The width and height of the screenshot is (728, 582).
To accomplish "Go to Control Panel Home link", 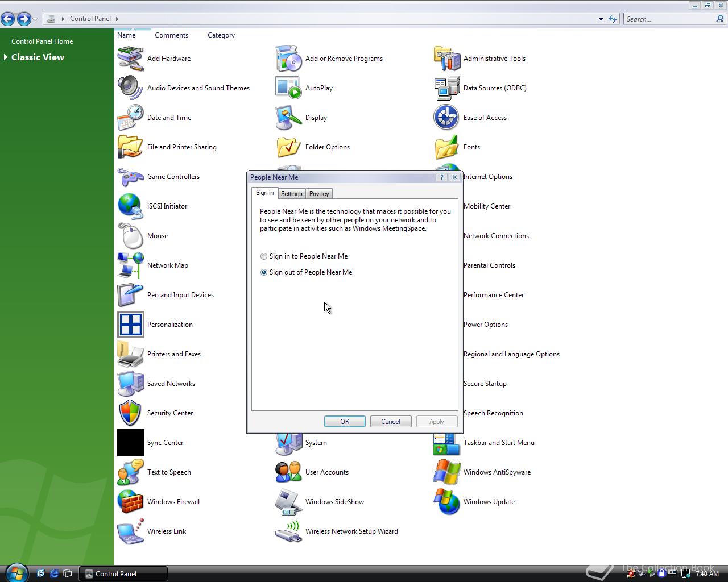I will 42,41.
